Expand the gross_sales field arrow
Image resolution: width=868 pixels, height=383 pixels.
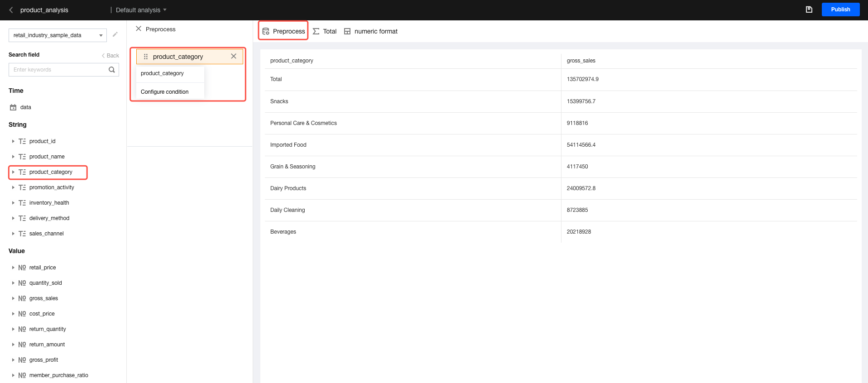[13, 298]
